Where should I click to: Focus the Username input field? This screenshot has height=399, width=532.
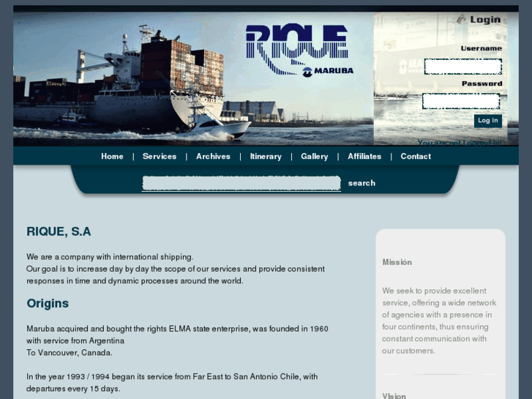click(463, 67)
